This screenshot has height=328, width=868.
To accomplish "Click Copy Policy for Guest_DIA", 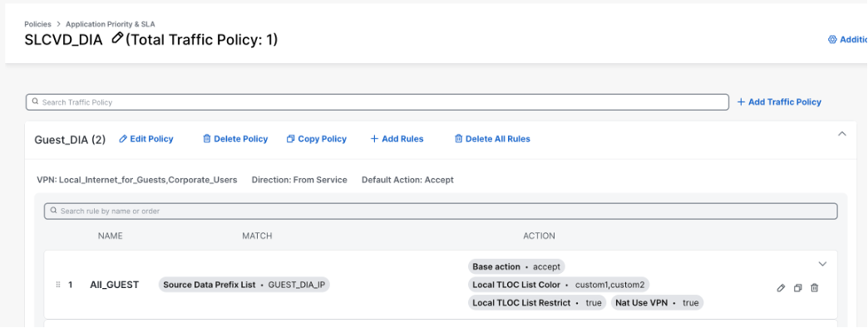I will pyautogui.click(x=317, y=139).
